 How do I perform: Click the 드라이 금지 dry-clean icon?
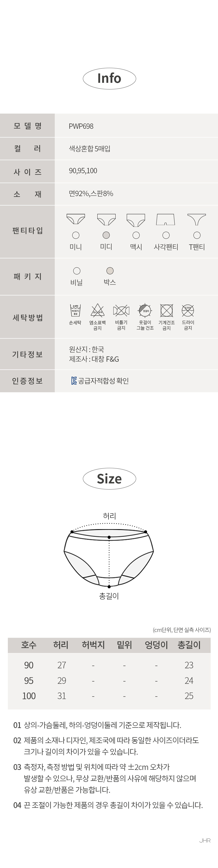click(x=188, y=310)
